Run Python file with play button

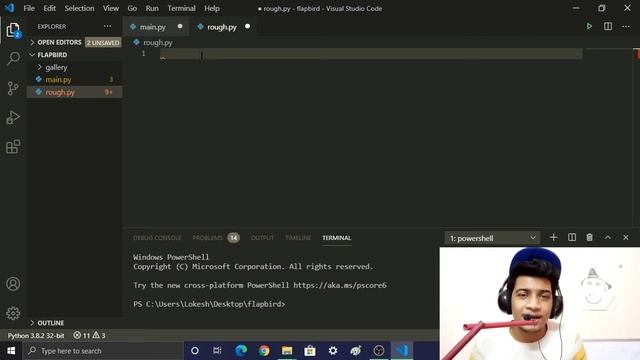tap(589, 27)
